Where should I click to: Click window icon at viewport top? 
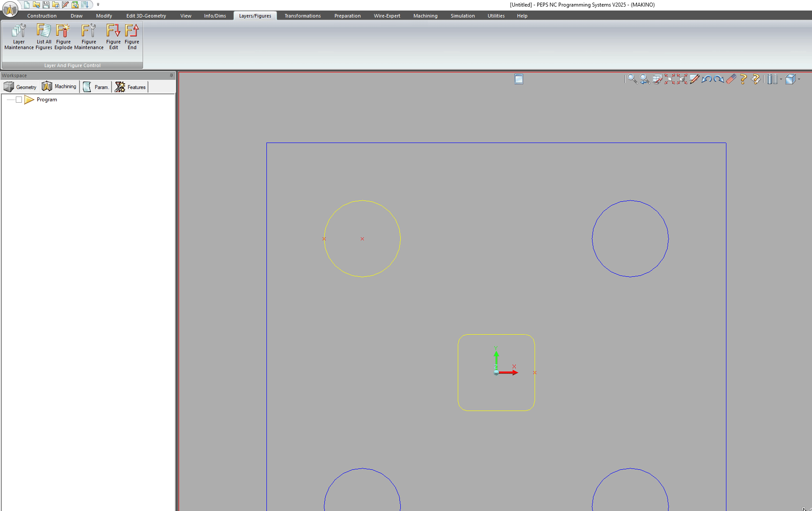519,79
